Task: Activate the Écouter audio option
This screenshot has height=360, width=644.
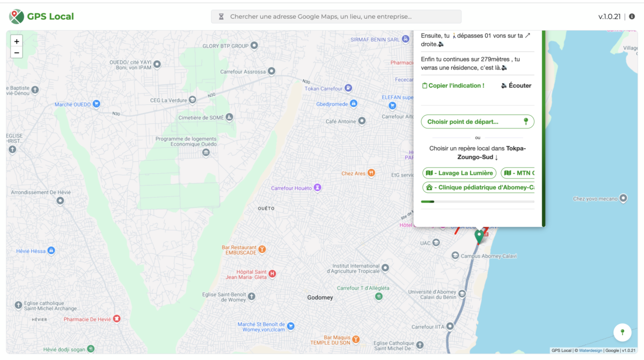Action: 516,85
